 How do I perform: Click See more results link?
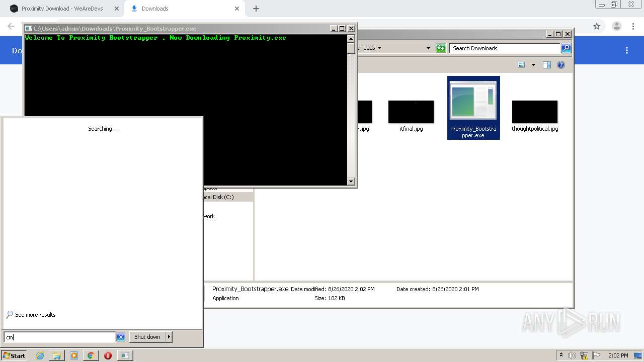click(x=35, y=315)
